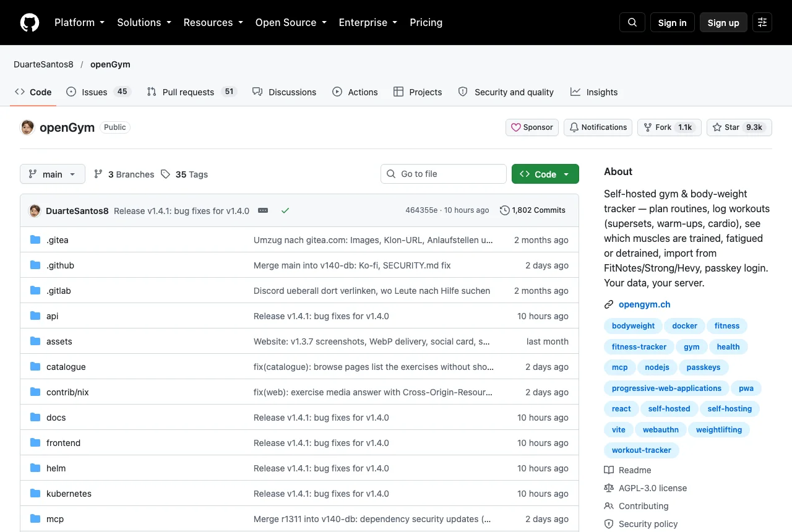Click the Contributing people icon
792x532 pixels.
pyautogui.click(x=609, y=506)
